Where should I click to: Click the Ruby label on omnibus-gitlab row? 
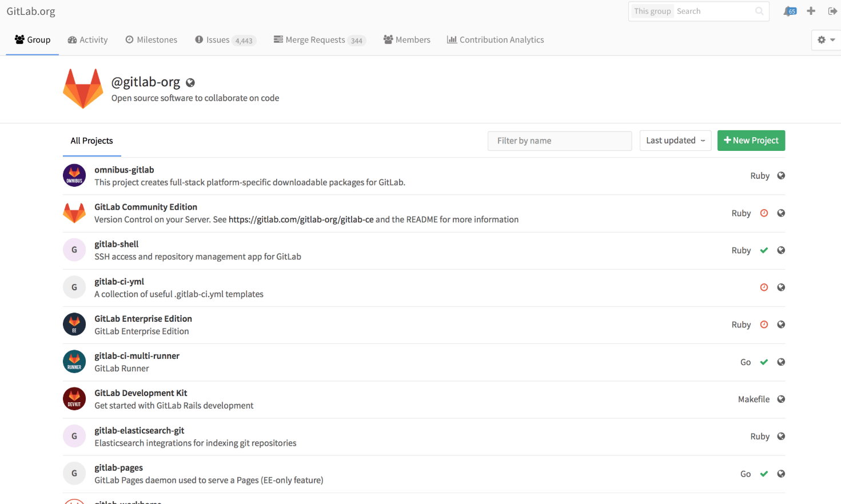click(x=760, y=176)
